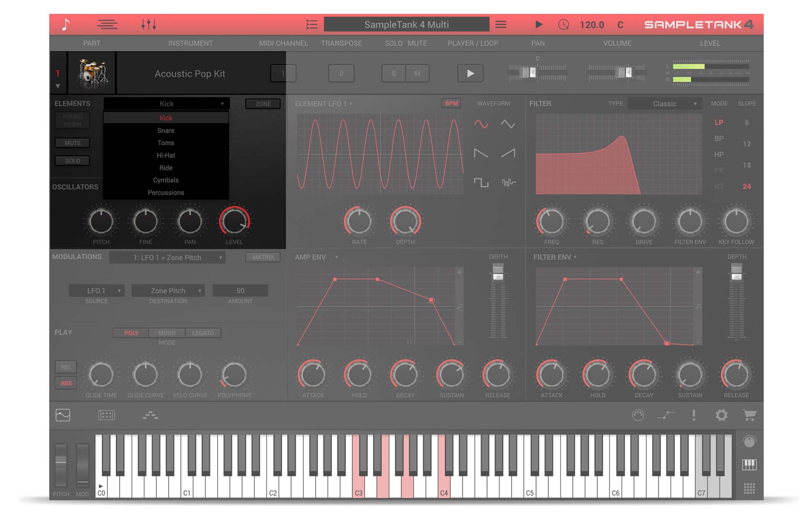Open the Zone Pitch destination dropdown
812x516 pixels.
pyautogui.click(x=168, y=290)
